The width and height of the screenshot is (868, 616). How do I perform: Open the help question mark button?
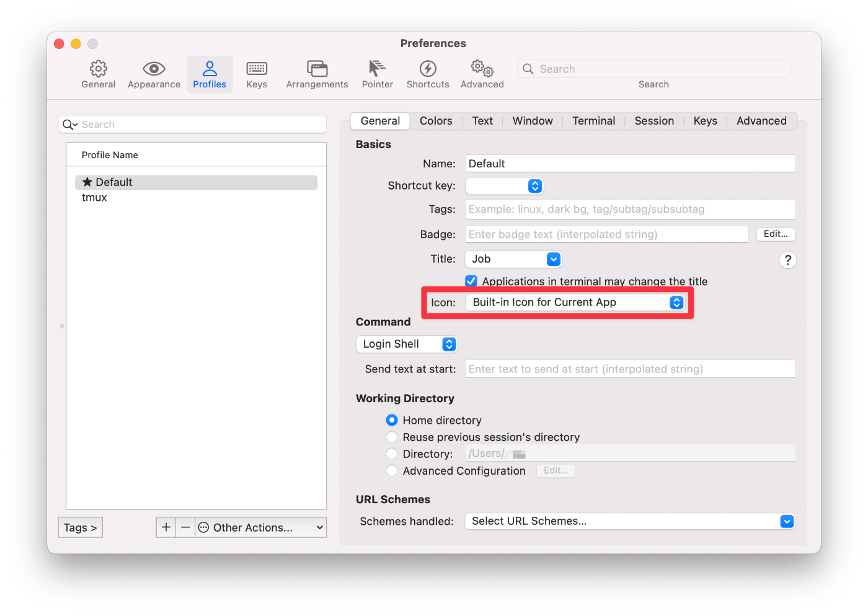787,260
